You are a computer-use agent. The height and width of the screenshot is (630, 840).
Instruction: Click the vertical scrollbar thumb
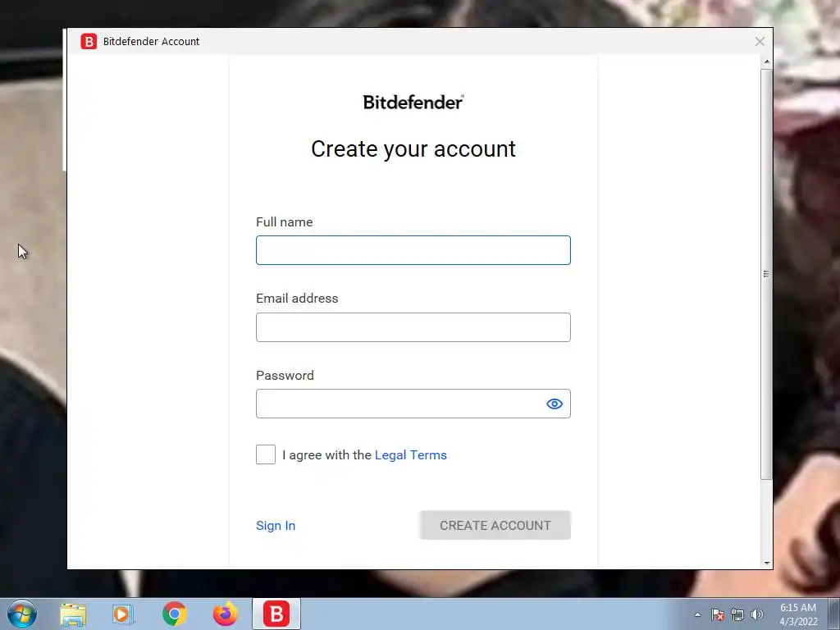click(x=767, y=274)
